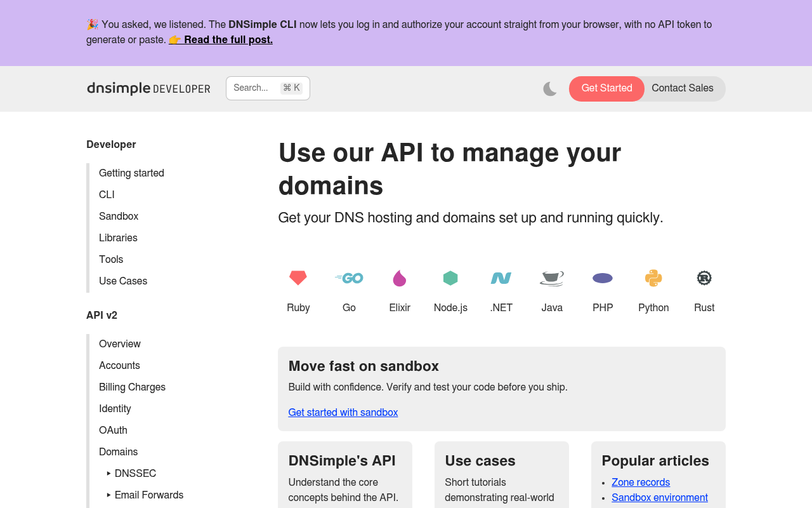
Task: Click the ⌘ K shortcut badge
Action: (x=291, y=88)
